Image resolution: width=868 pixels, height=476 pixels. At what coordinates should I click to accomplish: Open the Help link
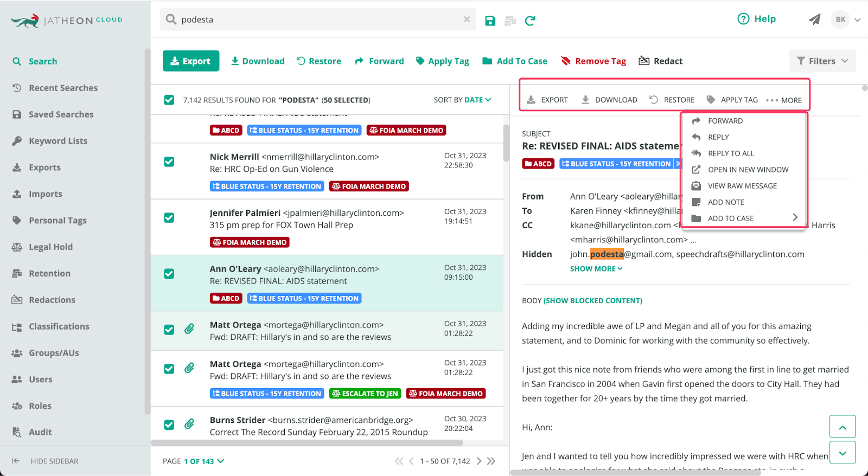coord(757,19)
